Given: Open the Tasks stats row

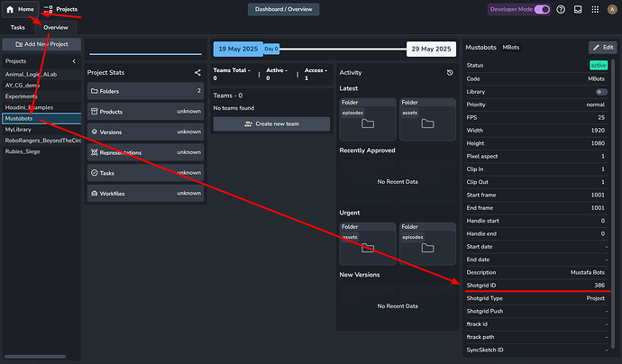Looking at the screenshot, I should (145, 173).
